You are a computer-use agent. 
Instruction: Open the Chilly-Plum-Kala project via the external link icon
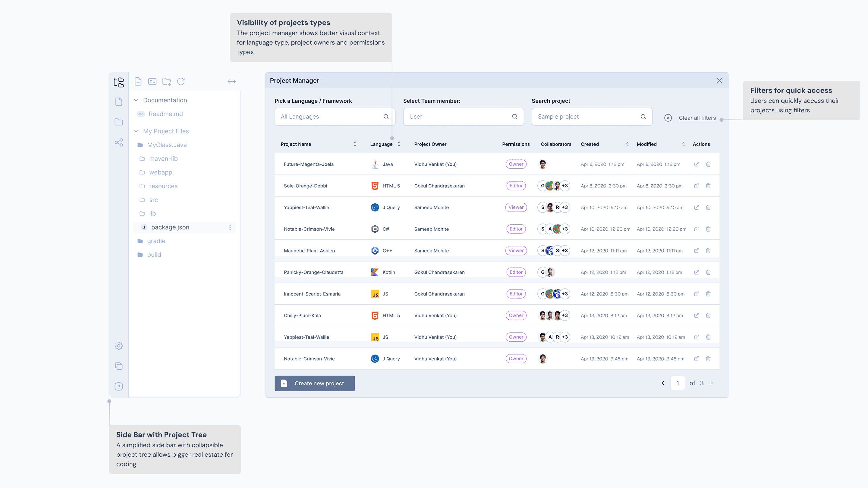tap(697, 316)
